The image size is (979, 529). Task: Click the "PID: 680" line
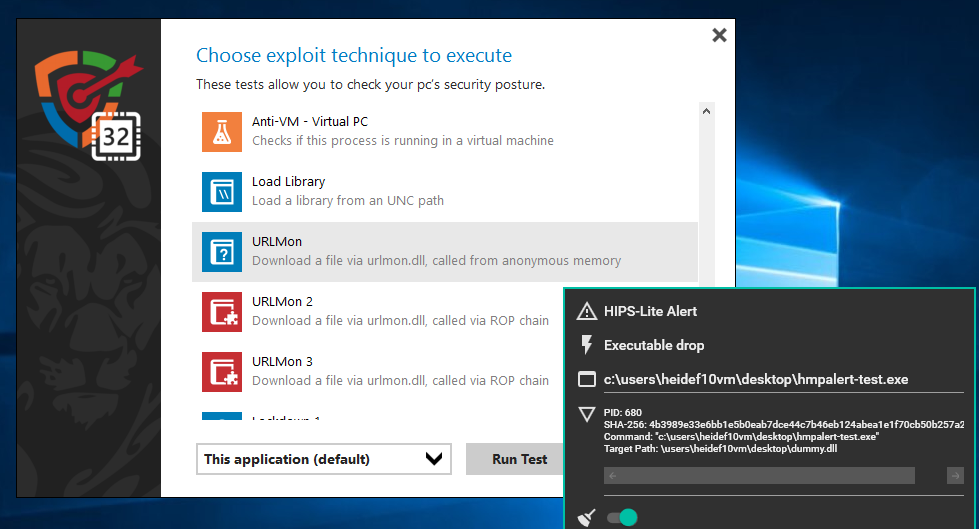(x=622, y=412)
